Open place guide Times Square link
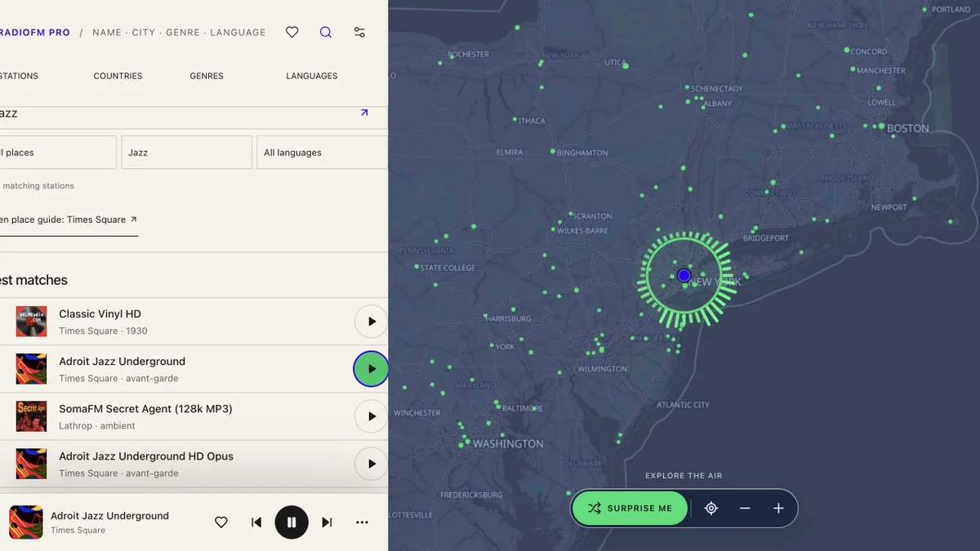The height and width of the screenshot is (551, 980). pyautogui.click(x=69, y=220)
